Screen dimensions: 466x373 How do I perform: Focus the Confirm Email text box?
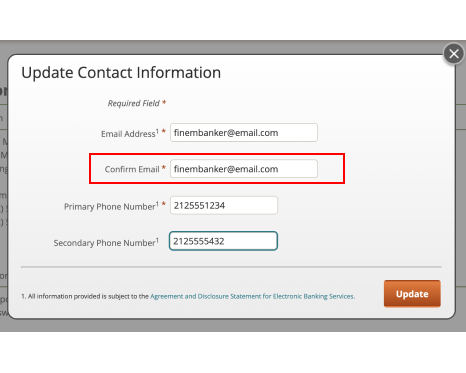coord(244,169)
